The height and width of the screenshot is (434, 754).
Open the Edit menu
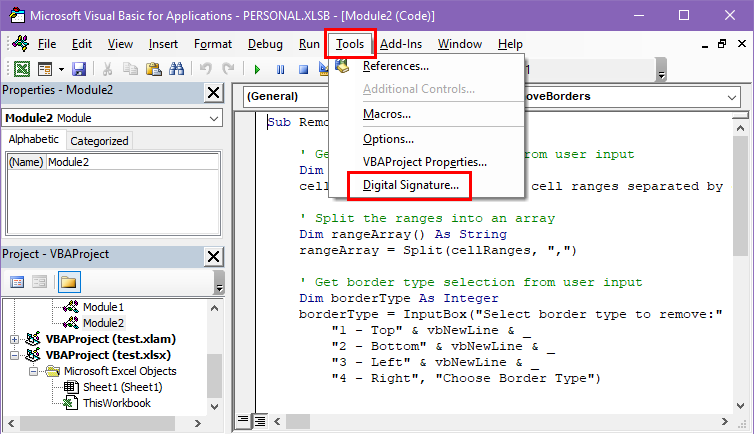tap(82, 44)
